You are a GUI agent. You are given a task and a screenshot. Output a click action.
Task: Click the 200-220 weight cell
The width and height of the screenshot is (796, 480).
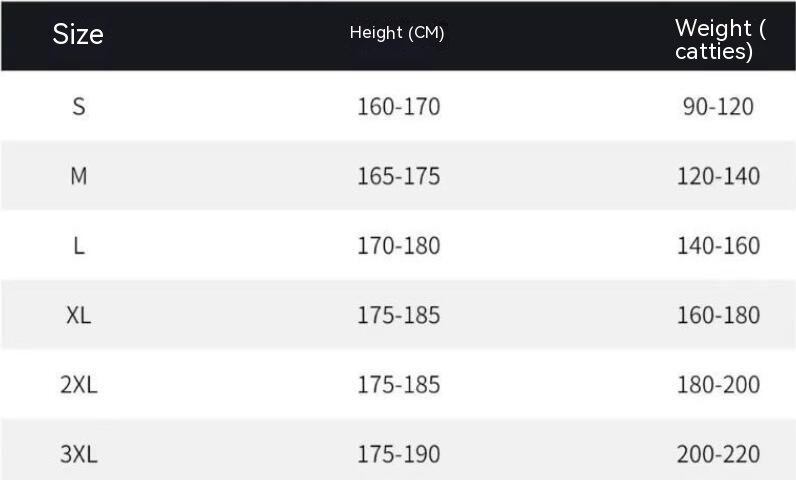718,454
